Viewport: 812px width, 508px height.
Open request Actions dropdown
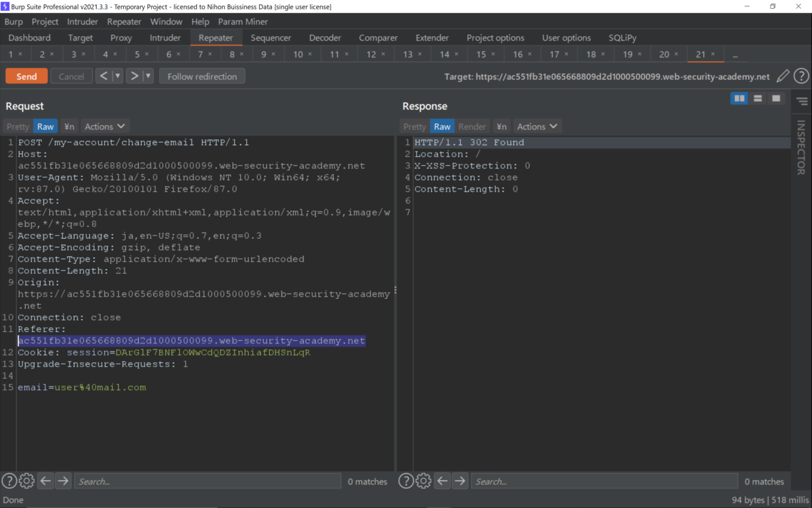[x=105, y=127]
